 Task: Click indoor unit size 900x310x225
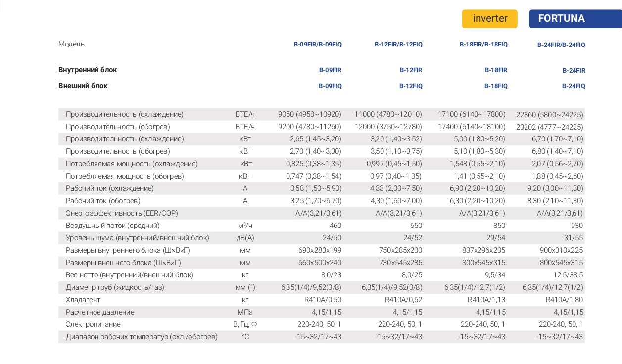coord(562,250)
